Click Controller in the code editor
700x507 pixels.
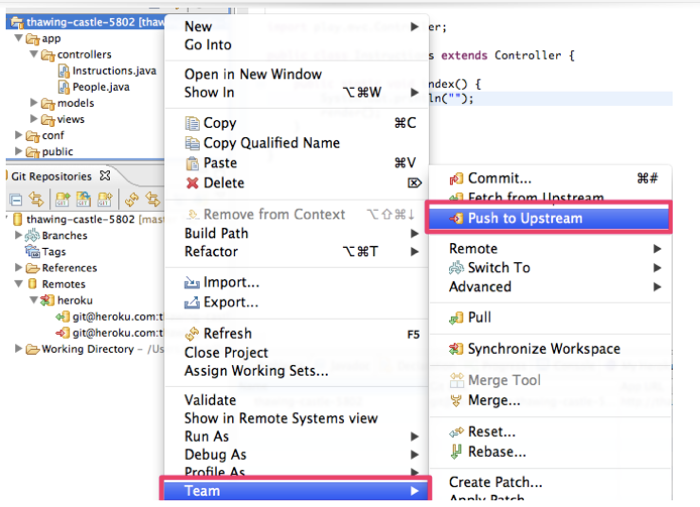pyautogui.click(x=528, y=55)
